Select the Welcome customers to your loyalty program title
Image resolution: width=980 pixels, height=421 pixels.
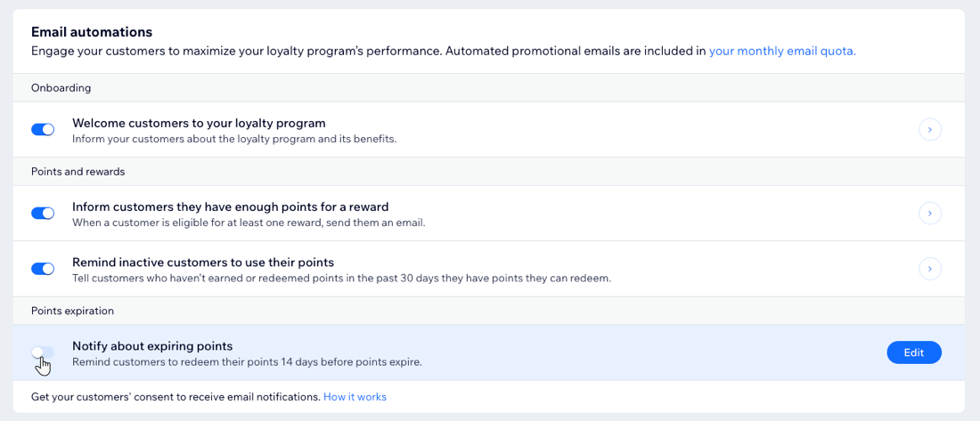tap(199, 123)
